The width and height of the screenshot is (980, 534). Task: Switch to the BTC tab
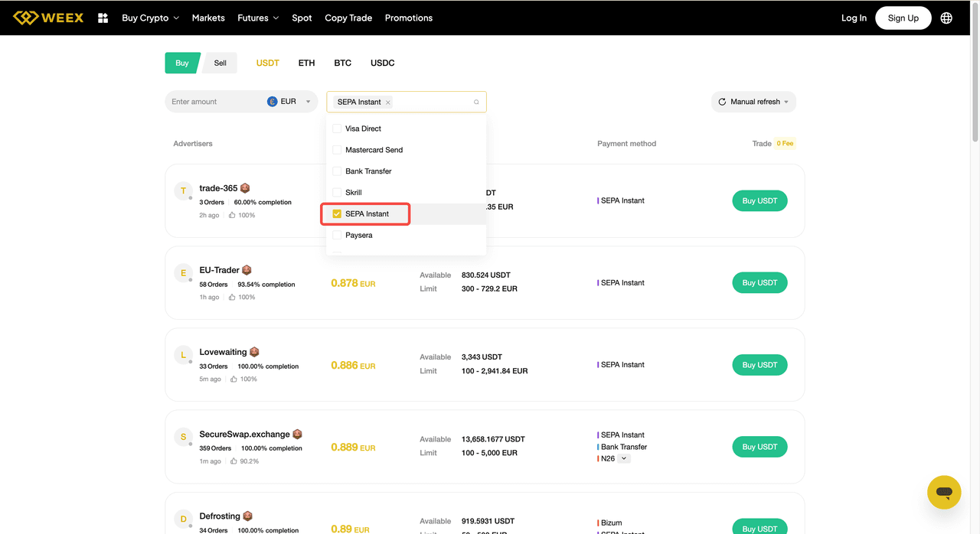[x=342, y=63]
